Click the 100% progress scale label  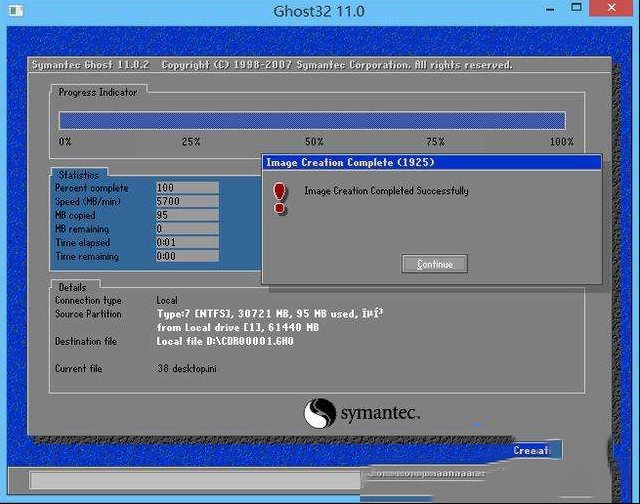(562, 142)
